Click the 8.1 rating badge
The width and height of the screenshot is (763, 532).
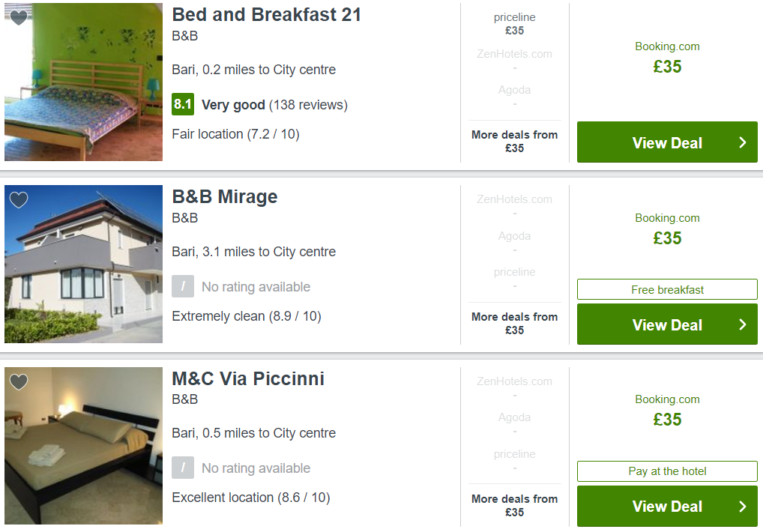click(183, 104)
